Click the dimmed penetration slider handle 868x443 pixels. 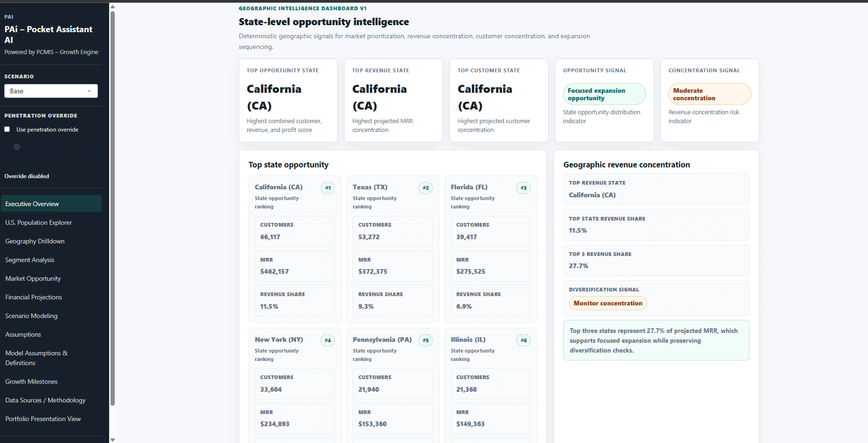coord(17,147)
